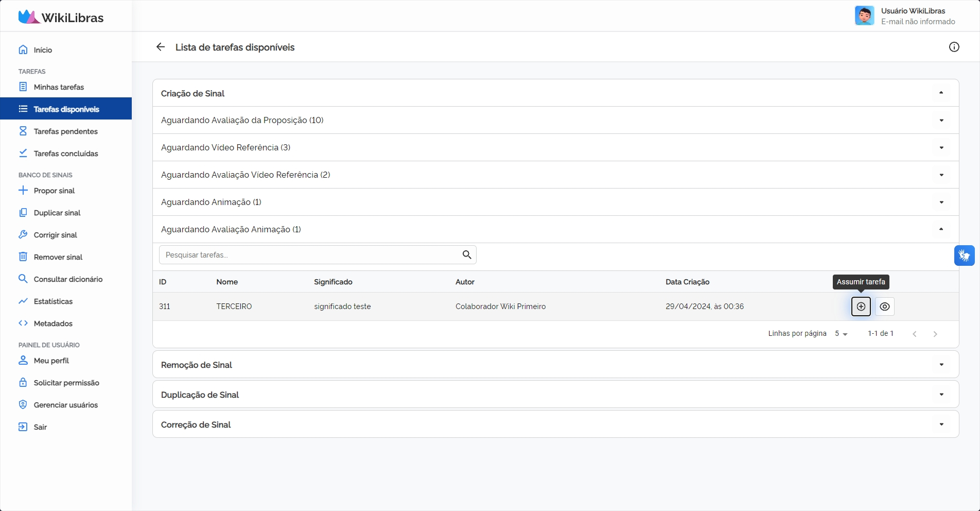980x511 pixels.
Task: Open the VLibras accessibility hand widget
Action: pyautogui.click(x=964, y=255)
